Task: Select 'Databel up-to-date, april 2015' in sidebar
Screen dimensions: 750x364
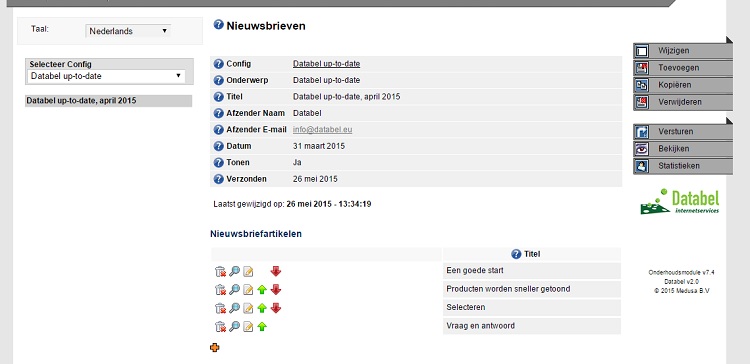Action: click(109, 101)
